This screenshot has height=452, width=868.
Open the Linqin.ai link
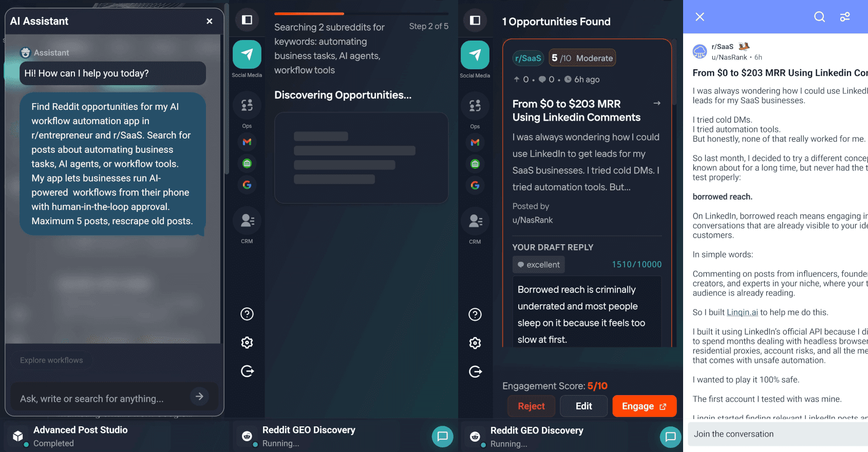[742, 312]
